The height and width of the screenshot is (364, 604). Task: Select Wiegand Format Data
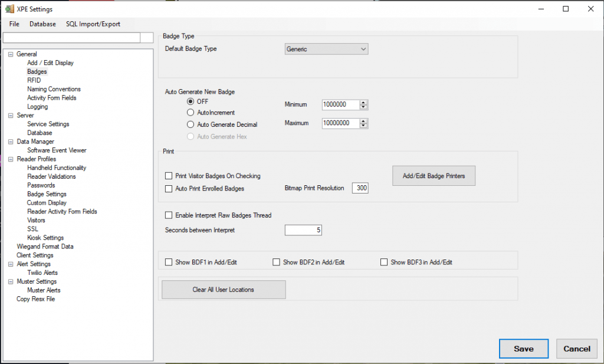pos(45,247)
